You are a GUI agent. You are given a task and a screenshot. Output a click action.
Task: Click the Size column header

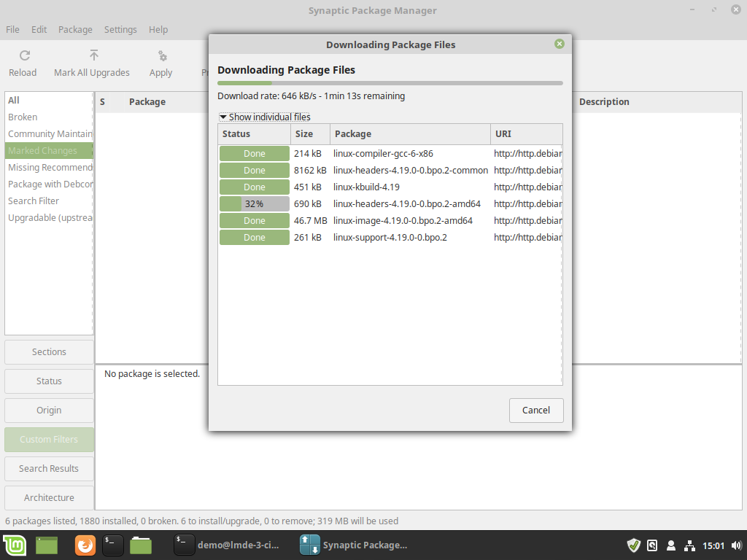[x=311, y=134]
